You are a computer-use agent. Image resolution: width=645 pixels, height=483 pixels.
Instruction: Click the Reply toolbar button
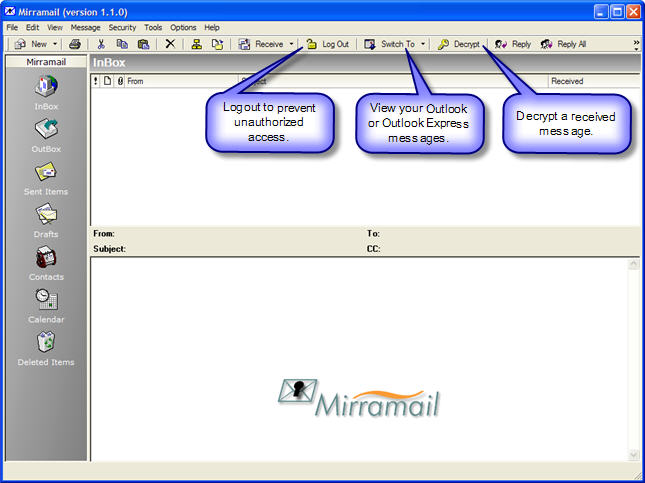coord(513,44)
